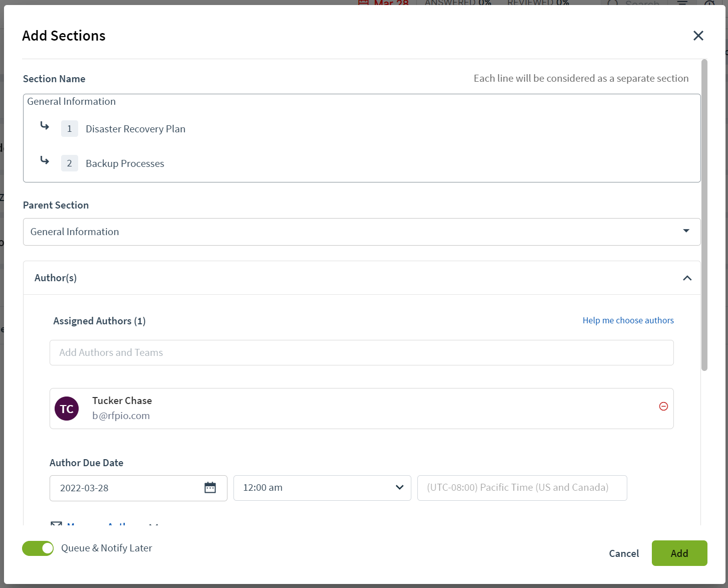Viewport: 728px width, 588px height.
Task: Click the dialog vertical scrollbar
Action: pos(704,216)
